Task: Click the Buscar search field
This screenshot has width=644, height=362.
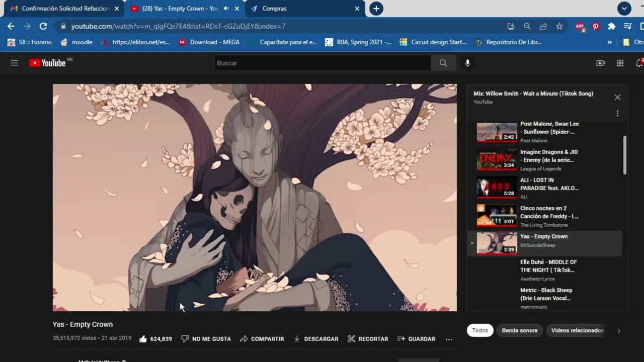Action: tap(323, 63)
